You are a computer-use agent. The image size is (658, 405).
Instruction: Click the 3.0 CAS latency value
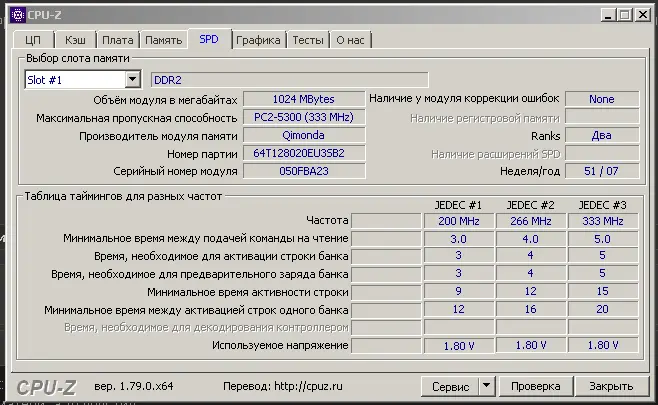459,239
